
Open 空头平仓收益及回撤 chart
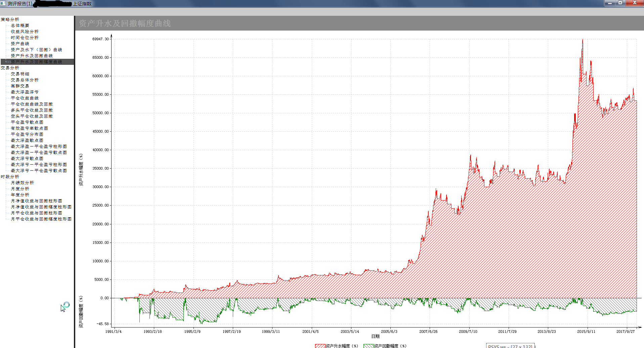tap(32, 116)
